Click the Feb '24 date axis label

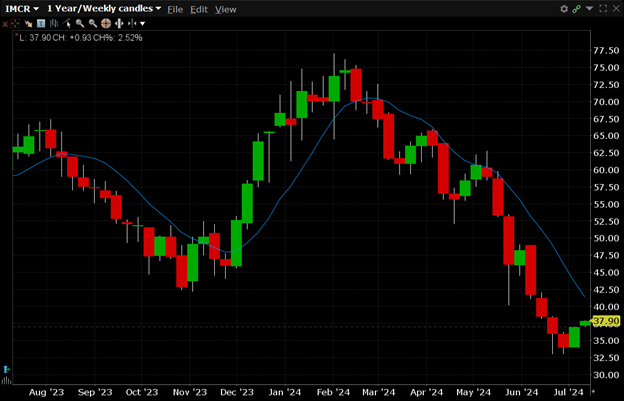coord(333,393)
